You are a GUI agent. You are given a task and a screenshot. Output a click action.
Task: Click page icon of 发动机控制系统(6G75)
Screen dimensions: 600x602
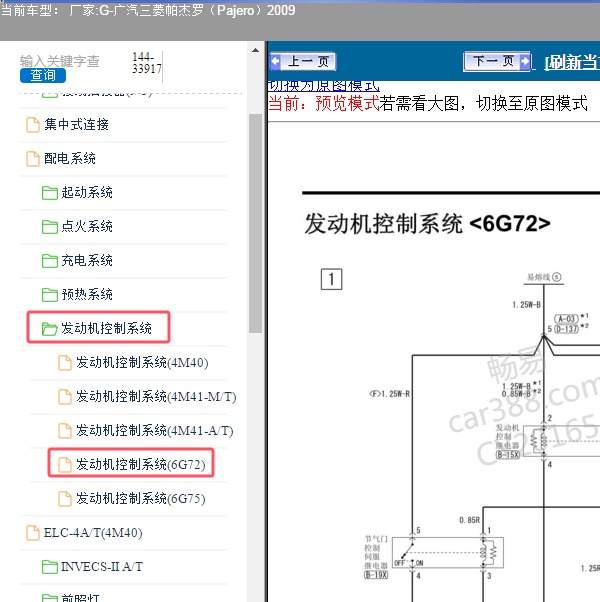(x=64, y=499)
